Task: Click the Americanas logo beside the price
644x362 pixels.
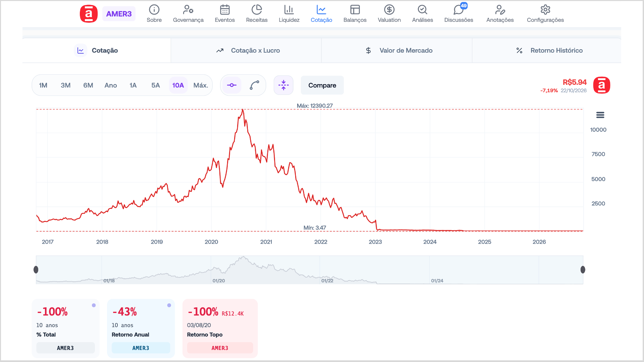Action: click(602, 85)
